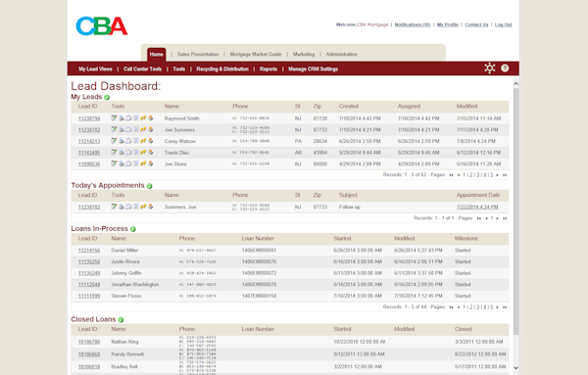Open the help question mark icon
The width and height of the screenshot is (588, 375).
click(x=505, y=69)
